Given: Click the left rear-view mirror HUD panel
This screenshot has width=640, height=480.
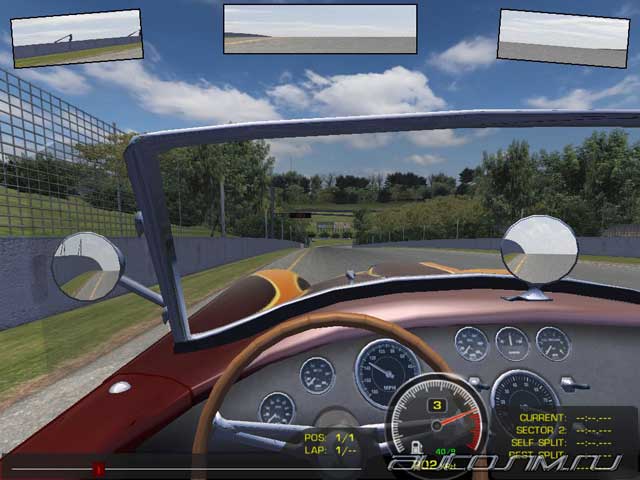Looking at the screenshot, I should pos(77,38).
